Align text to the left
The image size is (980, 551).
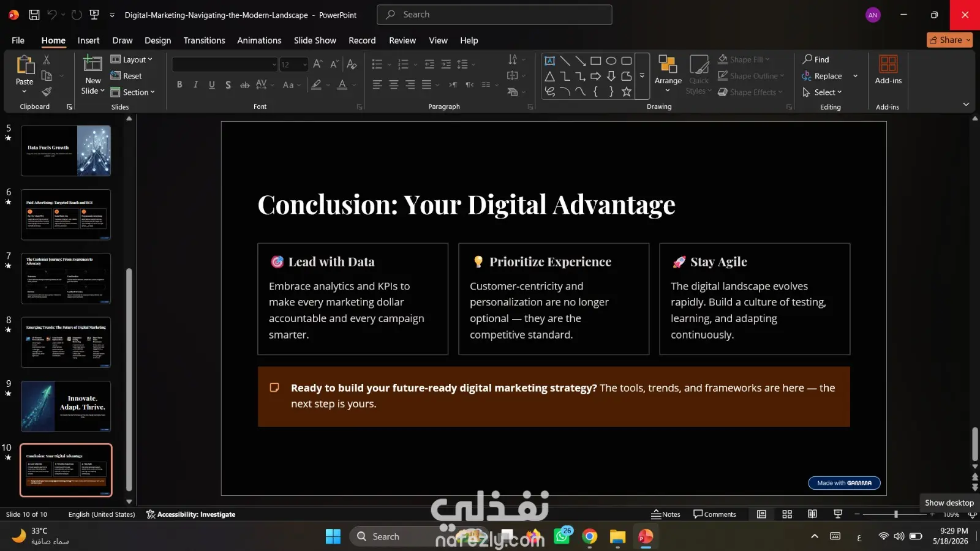pos(377,84)
